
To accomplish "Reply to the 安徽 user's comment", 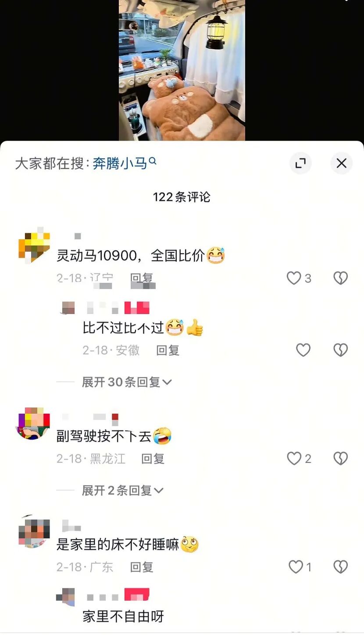I will tap(168, 350).
